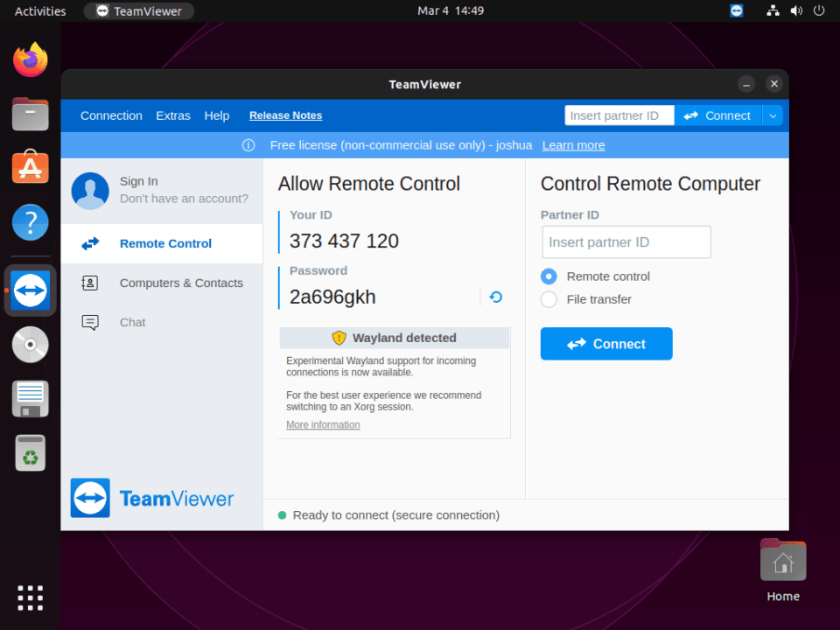Open Ubuntu Software from the dock
Image resolution: width=840 pixels, height=630 pixels.
31,166
